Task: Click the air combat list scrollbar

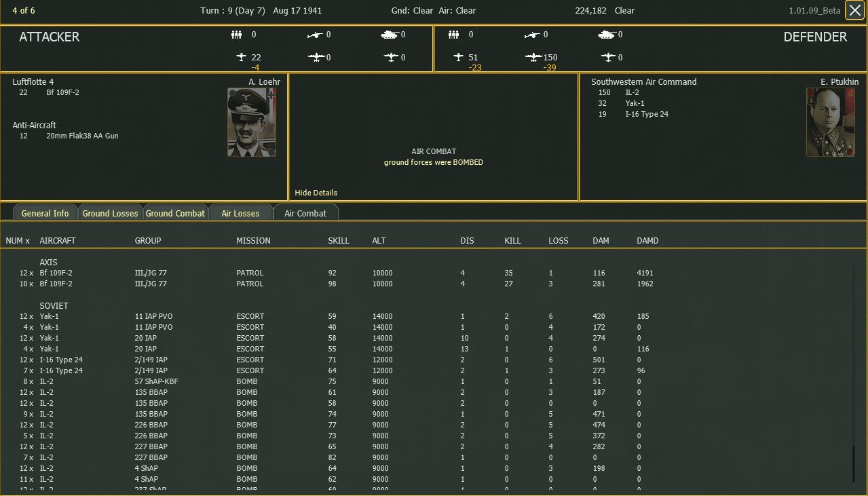Action: pos(854,374)
